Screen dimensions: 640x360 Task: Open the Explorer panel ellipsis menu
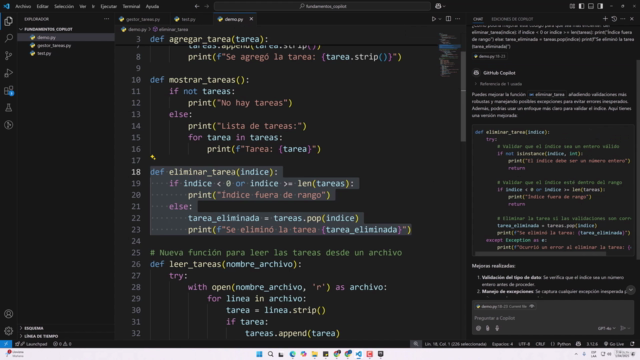(x=107, y=19)
